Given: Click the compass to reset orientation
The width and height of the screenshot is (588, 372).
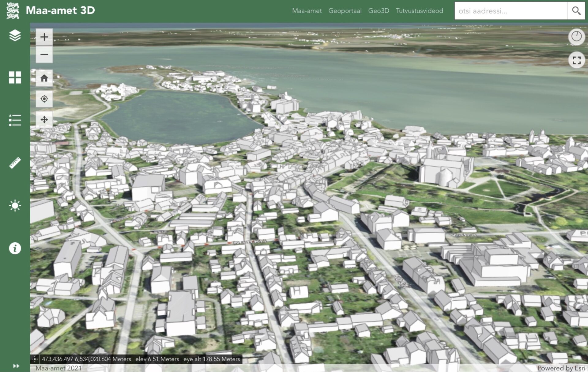Looking at the screenshot, I should click(576, 36).
